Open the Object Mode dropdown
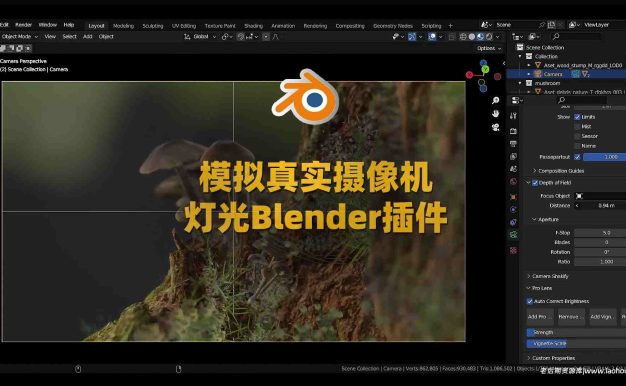 [19, 36]
